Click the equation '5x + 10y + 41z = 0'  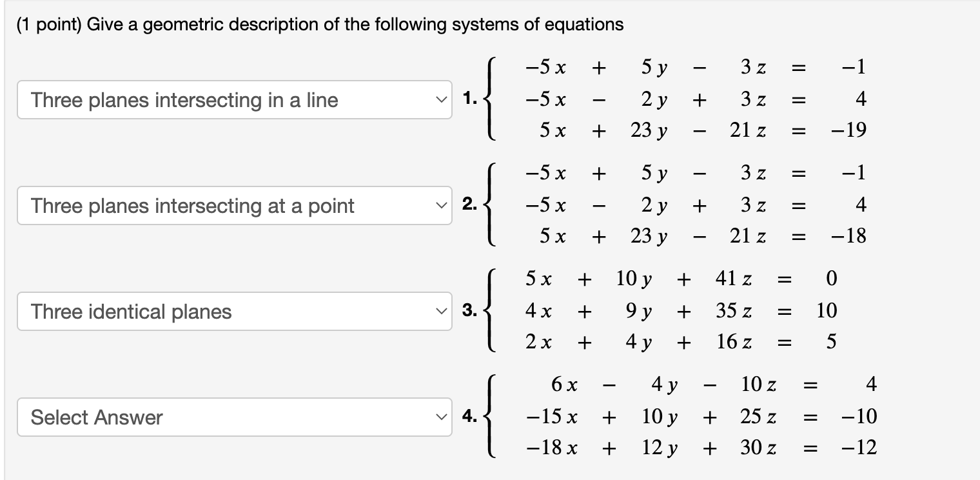677,279
